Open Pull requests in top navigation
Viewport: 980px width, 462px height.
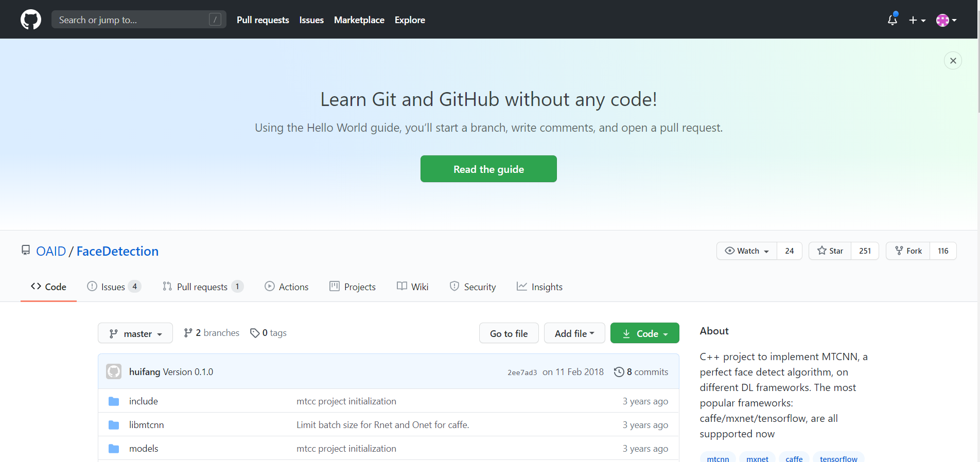pyautogui.click(x=262, y=20)
